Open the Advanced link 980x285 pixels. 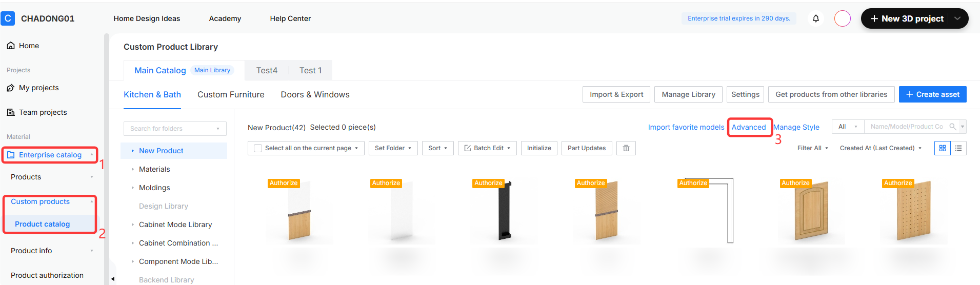click(x=749, y=127)
